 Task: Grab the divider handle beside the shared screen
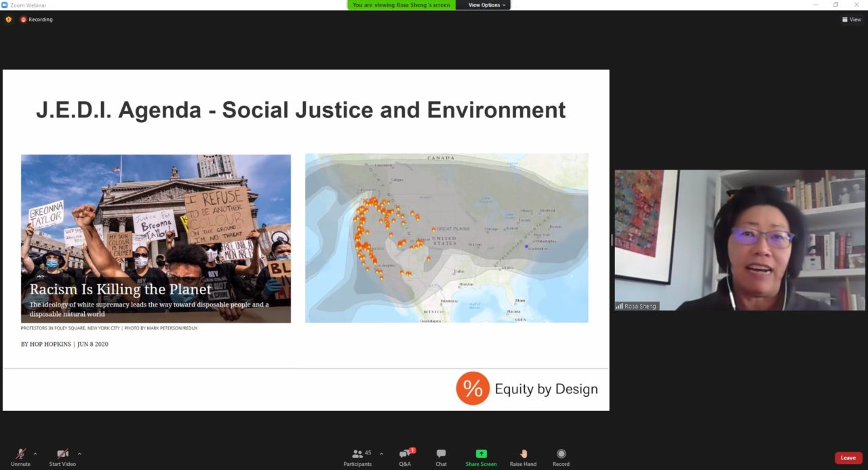612,240
